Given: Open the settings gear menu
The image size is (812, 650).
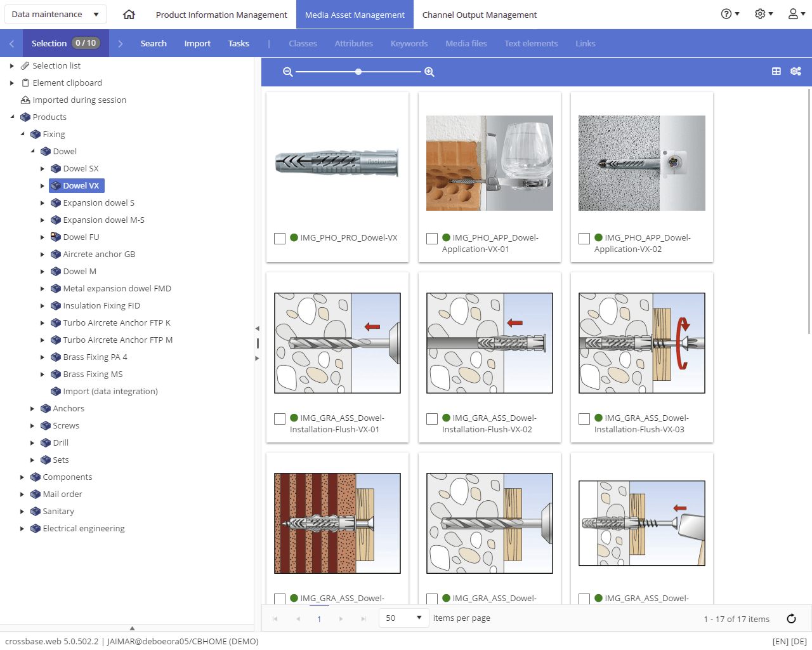Looking at the screenshot, I should (x=764, y=14).
